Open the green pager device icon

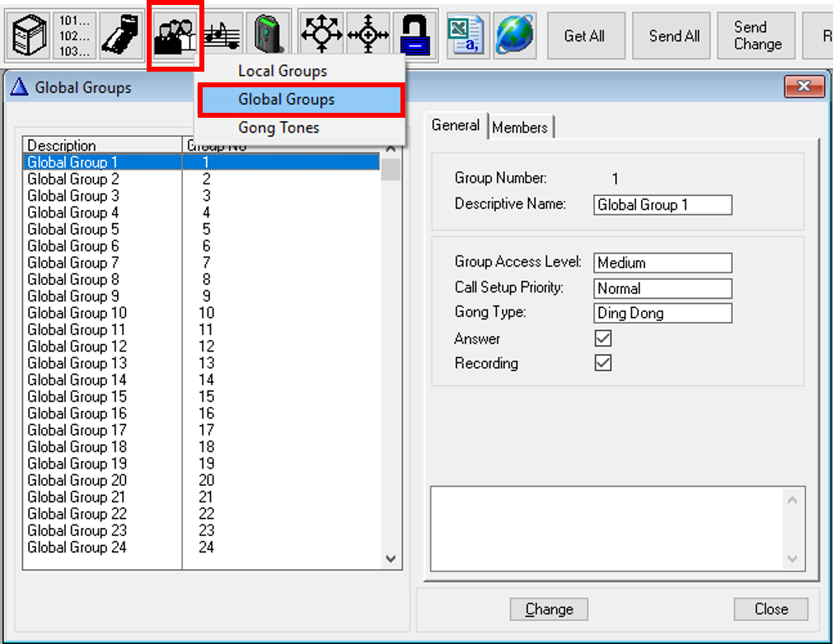pyautogui.click(x=269, y=35)
